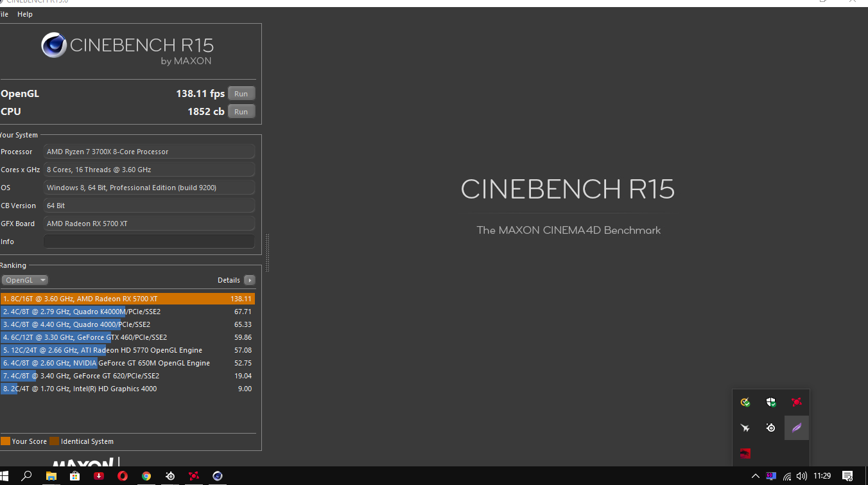Viewport: 868px width, 485px height.
Task: Click the Identical System brown legend swatch
Action: point(55,441)
